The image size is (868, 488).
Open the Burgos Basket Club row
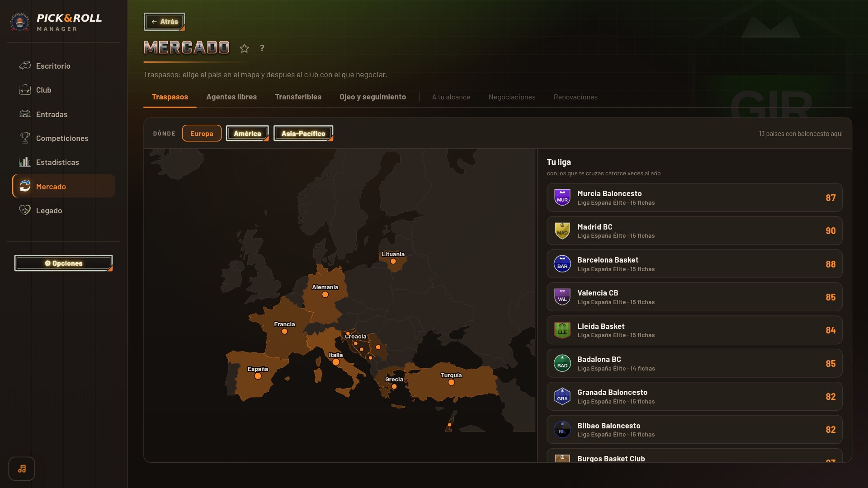coord(694,455)
